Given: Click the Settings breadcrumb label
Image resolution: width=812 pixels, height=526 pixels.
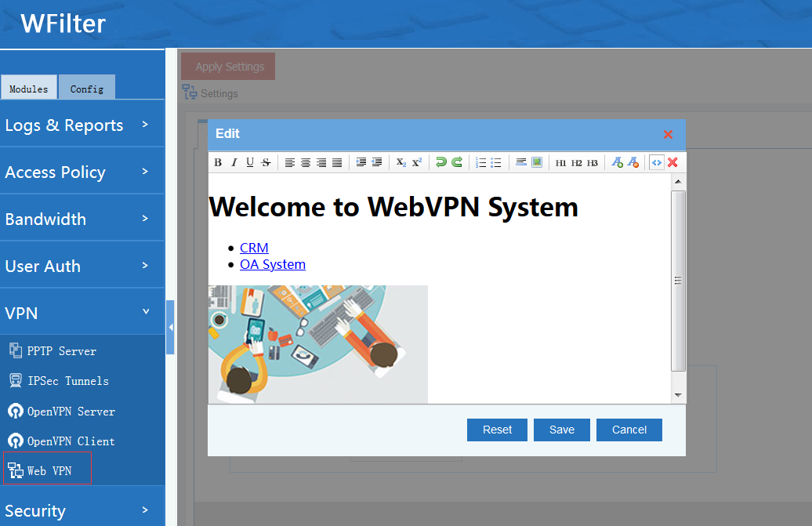Looking at the screenshot, I should pos(219,94).
